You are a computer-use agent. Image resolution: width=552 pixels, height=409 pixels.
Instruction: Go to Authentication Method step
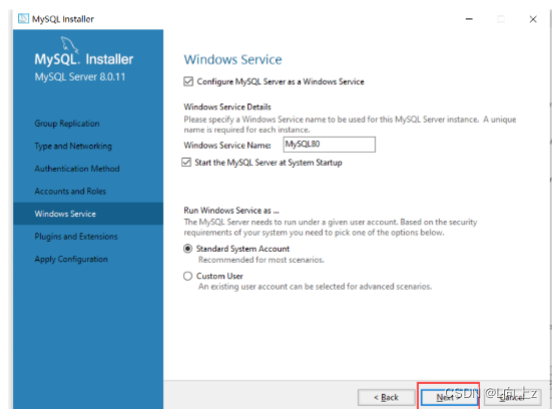77,169
